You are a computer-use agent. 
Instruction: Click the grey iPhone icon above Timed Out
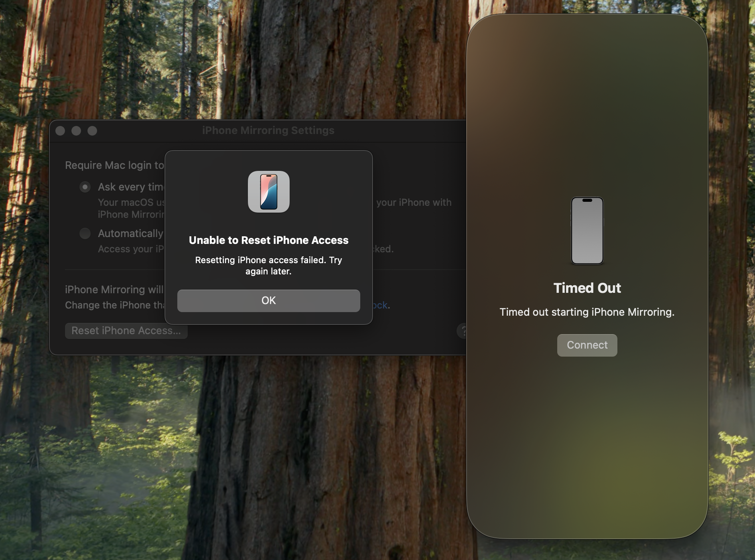587,231
